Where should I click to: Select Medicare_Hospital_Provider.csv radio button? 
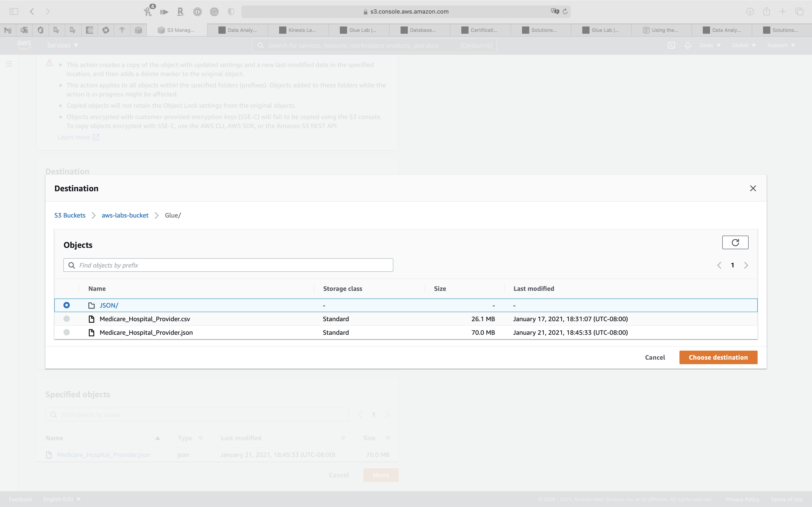point(66,319)
